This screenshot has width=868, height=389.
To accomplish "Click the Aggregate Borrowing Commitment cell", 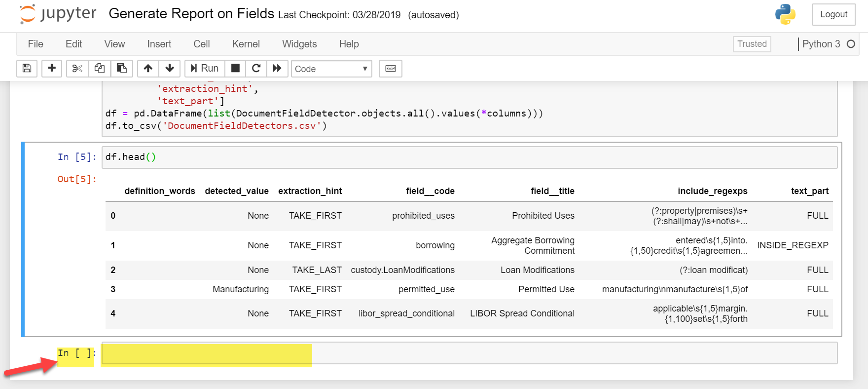I will coord(533,245).
